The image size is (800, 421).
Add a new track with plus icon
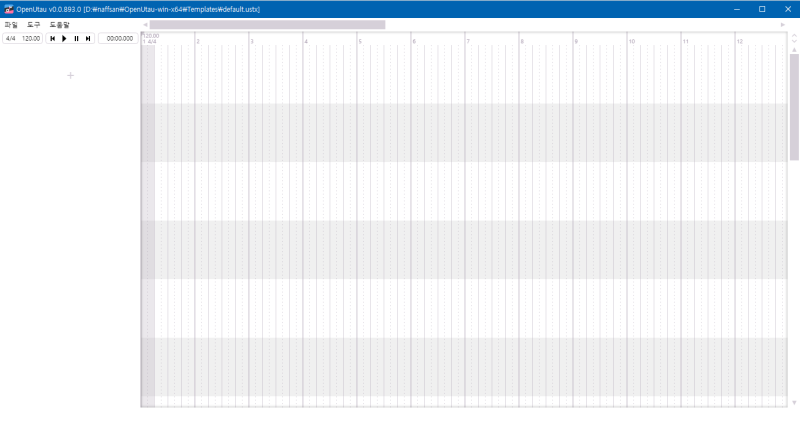coord(70,76)
